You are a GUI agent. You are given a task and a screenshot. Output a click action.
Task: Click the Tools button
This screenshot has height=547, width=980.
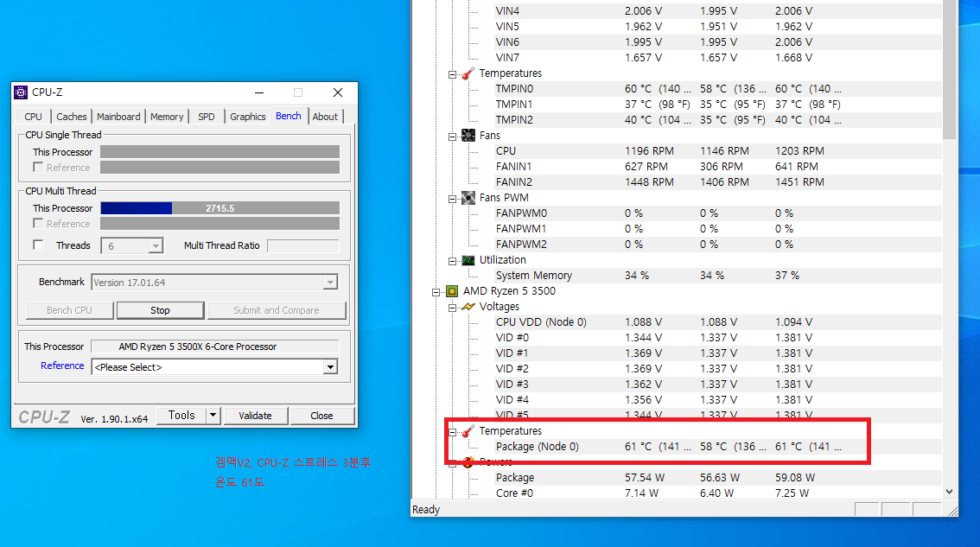181,415
